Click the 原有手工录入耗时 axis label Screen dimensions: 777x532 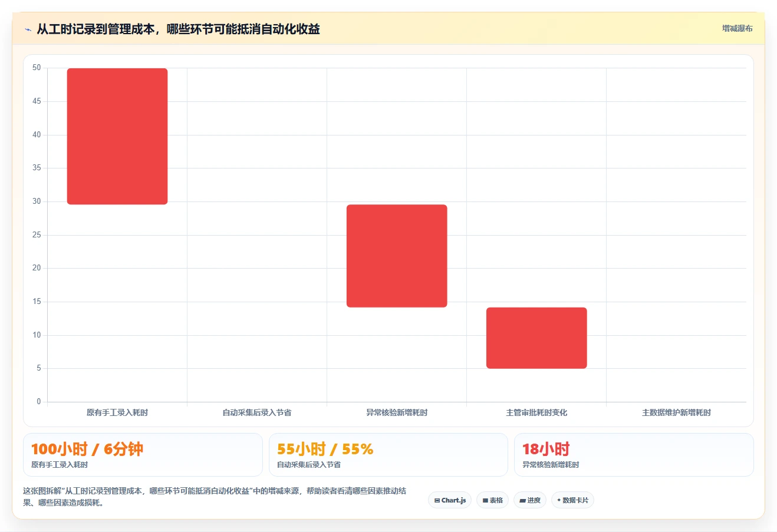(117, 412)
